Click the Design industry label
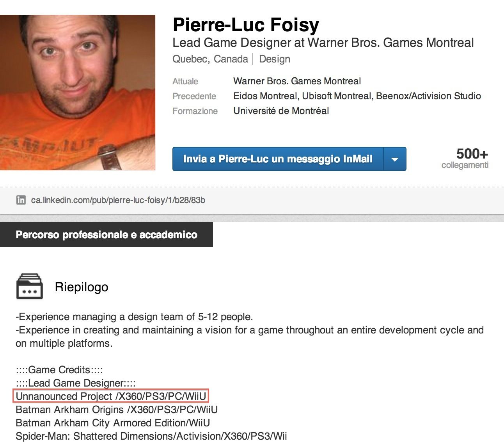Screen dimensions: 504x442 (275, 59)
